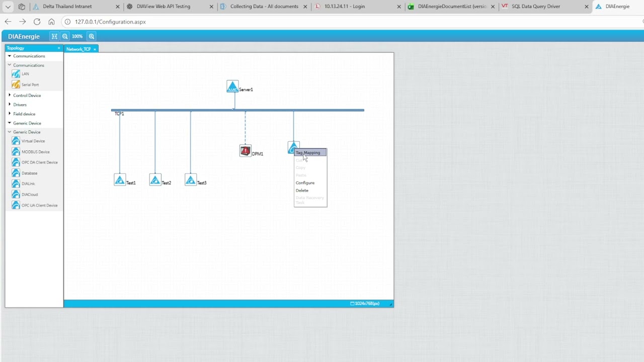Click the DIAEnergie header title
This screenshot has height=362, width=644.
(24, 36)
